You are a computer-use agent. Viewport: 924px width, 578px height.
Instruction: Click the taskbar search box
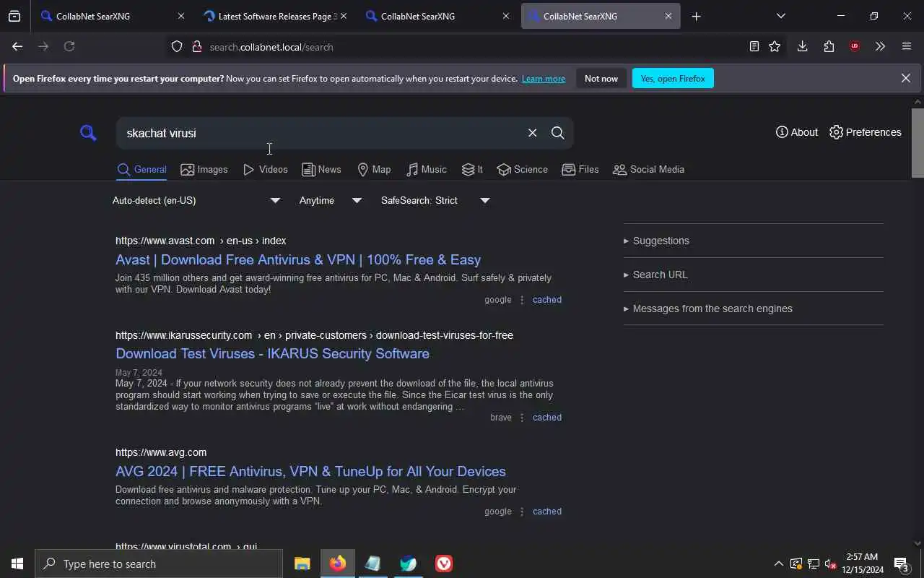point(159,564)
